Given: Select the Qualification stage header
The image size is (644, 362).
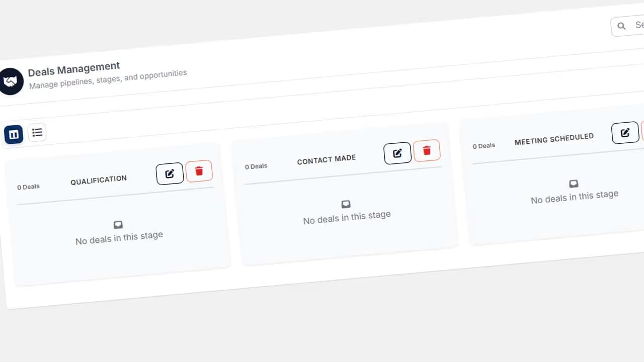Looking at the screenshot, I should (x=99, y=179).
